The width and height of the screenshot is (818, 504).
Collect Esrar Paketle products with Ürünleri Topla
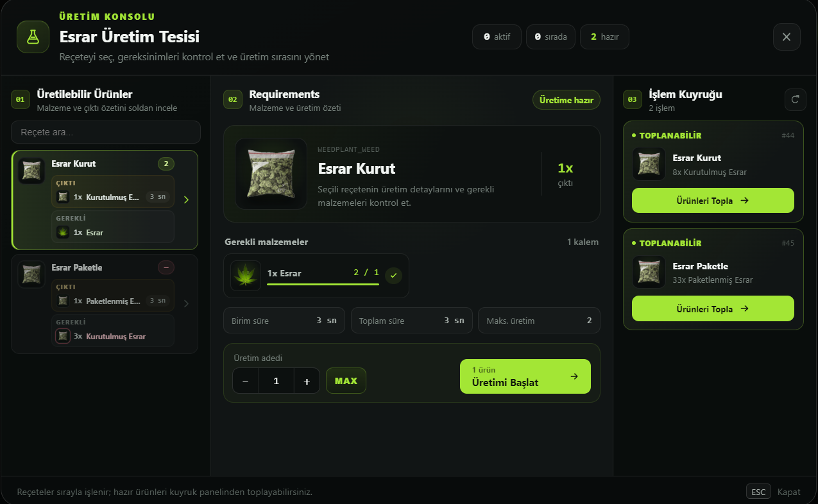click(713, 308)
